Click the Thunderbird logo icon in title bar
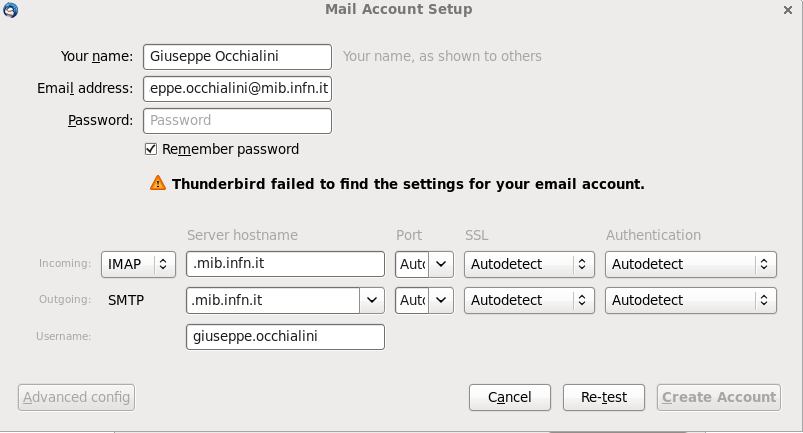Image resolution: width=803 pixels, height=433 pixels. 10,10
